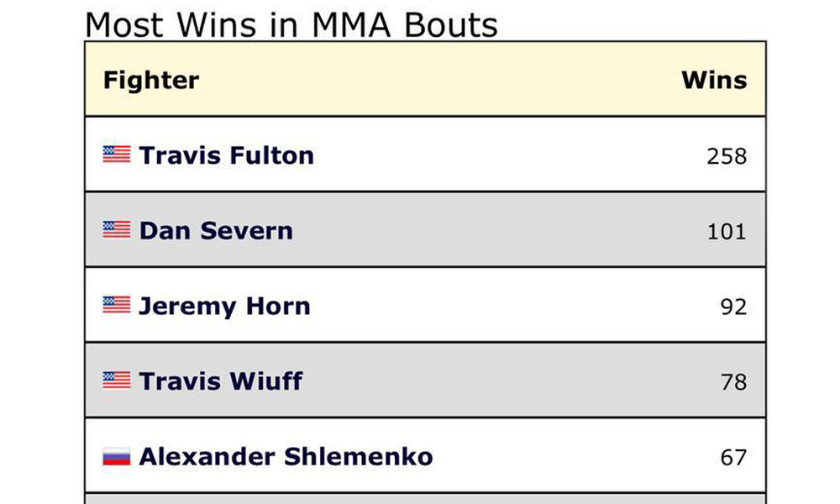Open the Dan Severn fighter link
Viewport: 840px width, 504px height.
tap(217, 231)
